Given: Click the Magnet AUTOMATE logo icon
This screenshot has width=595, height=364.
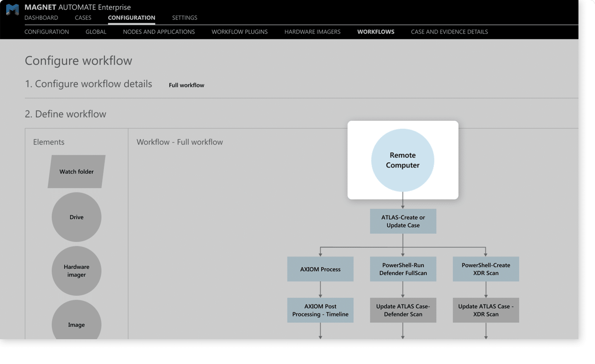Looking at the screenshot, I should coord(12,10).
